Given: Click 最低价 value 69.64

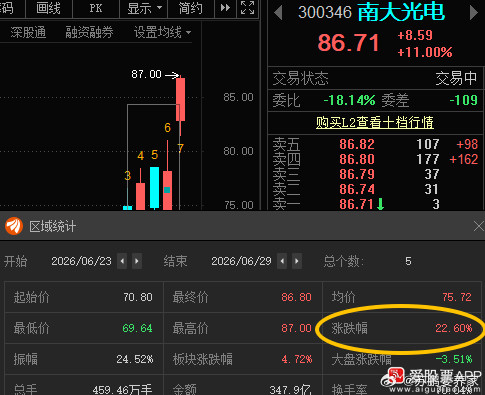Looking at the screenshot, I should tap(137, 328).
